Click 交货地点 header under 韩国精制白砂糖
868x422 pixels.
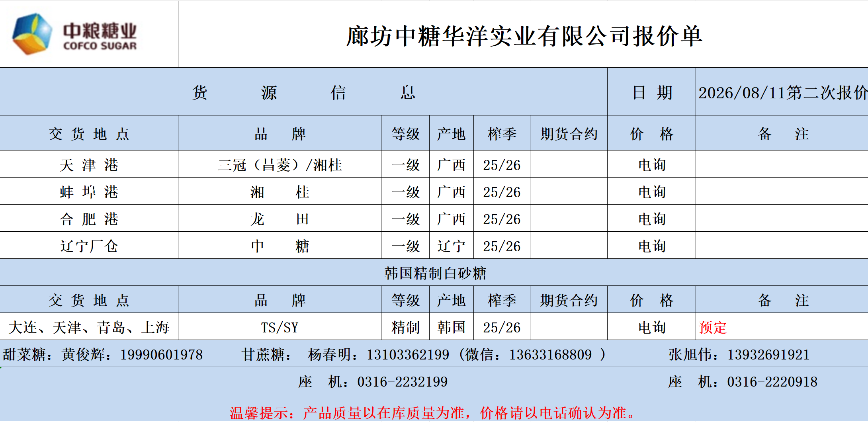[x=89, y=300]
